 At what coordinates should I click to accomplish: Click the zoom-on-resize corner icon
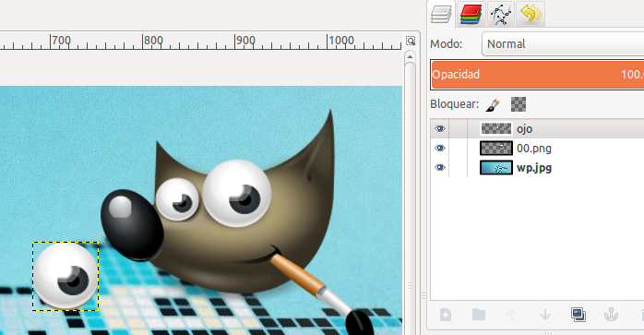pos(411,41)
